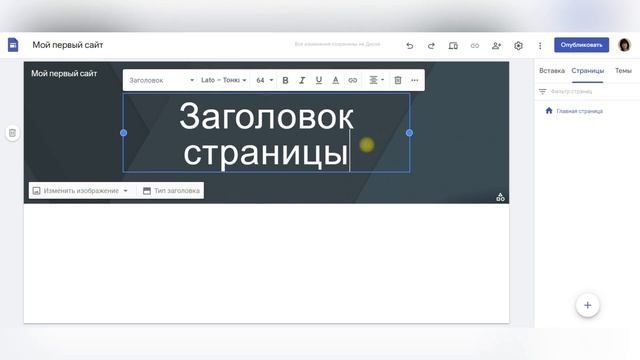The width and height of the screenshot is (640, 360).
Task: Open site settings gear icon
Action: point(518,46)
